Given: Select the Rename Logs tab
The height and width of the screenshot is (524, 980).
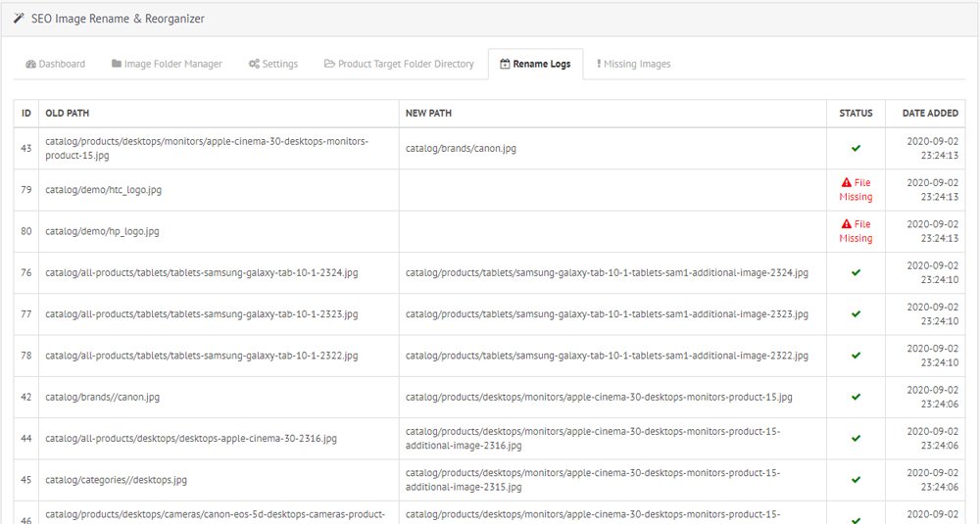Looking at the screenshot, I should (536, 64).
